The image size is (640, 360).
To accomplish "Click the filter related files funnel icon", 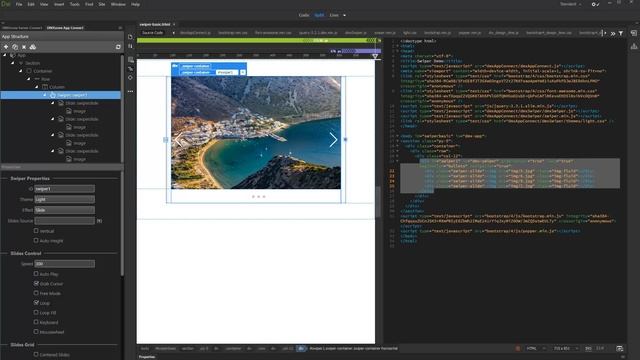I will (621, 33).
